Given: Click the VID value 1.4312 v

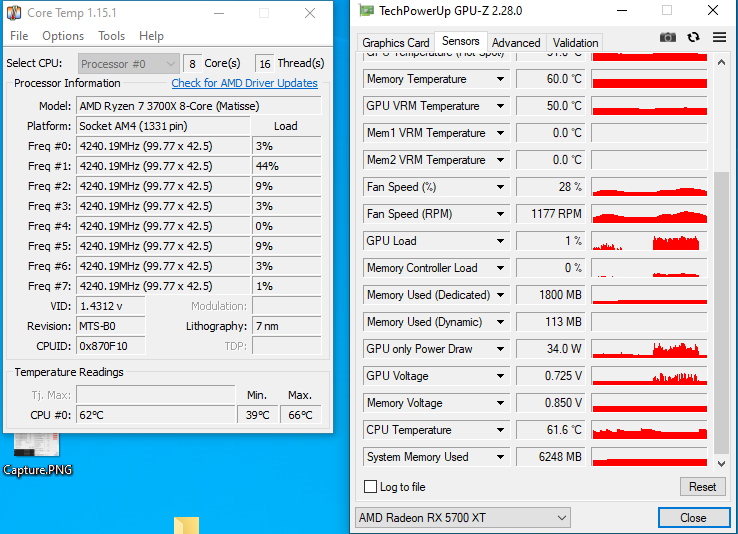Looking at the screenshot, I should pyautogui.click(x=111, y=306).
